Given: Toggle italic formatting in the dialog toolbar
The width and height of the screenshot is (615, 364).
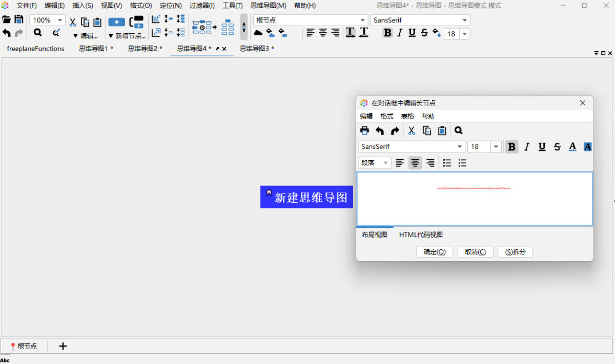Looking at the screenshot, I should click(526, 147).
